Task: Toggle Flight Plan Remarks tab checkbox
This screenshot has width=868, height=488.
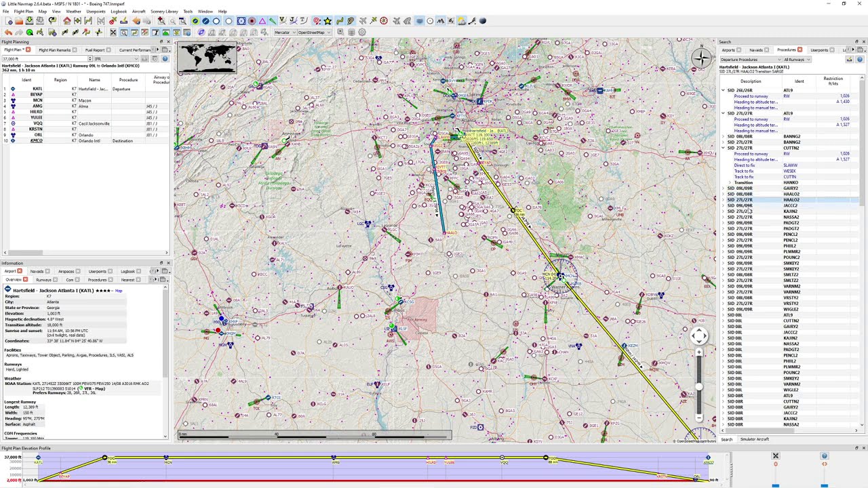Action: [75, 50]
